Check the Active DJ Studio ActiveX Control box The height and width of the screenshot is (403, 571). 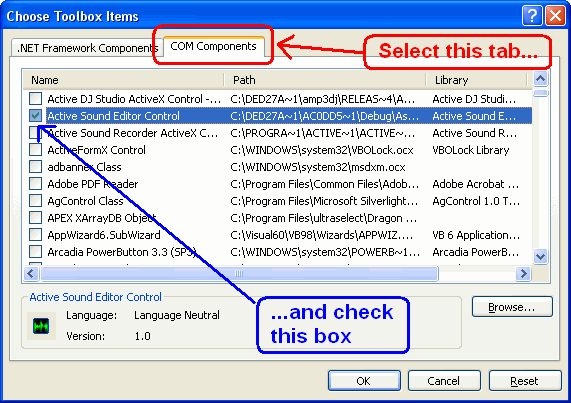(x=35, y=99)
